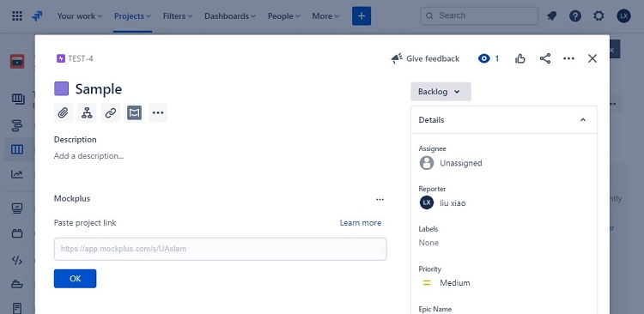Open the Filters menu
The height and width of the screenshot is (314, 644).
point(178,16)
